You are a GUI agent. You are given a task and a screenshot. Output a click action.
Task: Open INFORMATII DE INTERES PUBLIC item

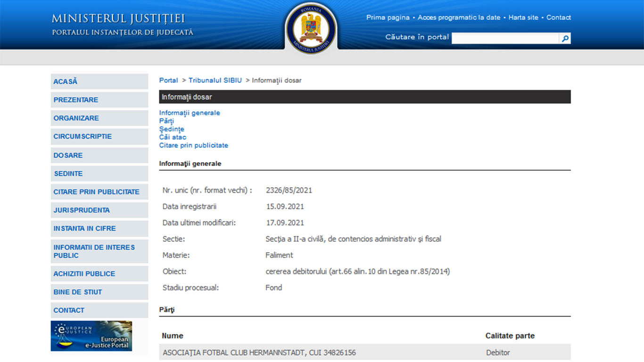(99, 251)
